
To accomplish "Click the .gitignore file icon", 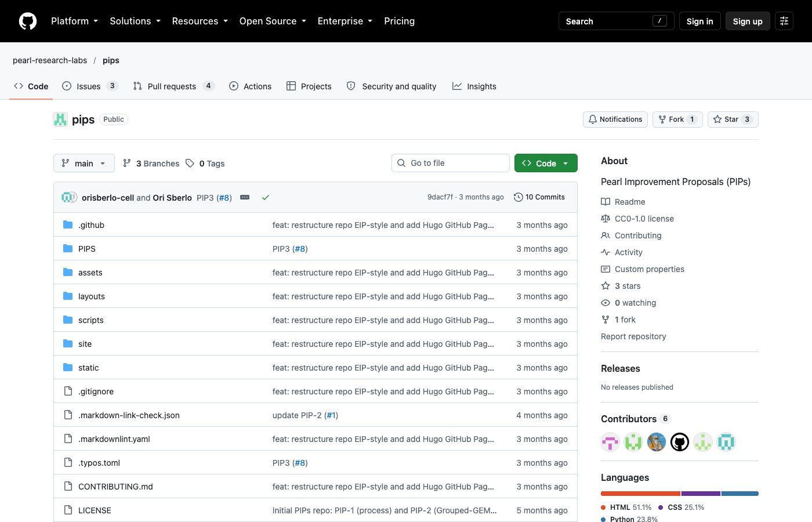I will tap(68, 391).
